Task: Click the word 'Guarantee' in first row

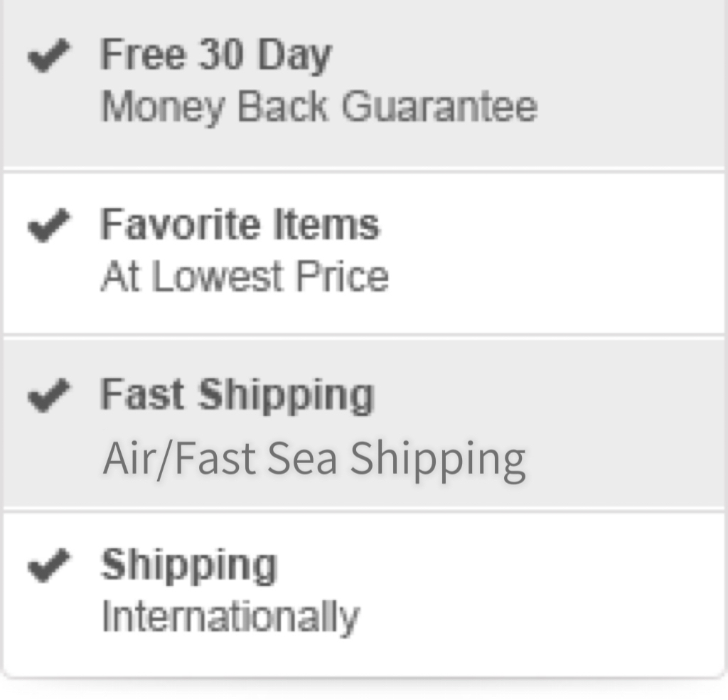Action: (439, 107)
